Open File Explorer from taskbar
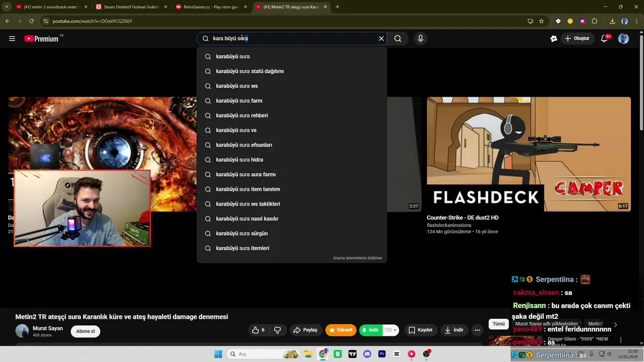 pos(308,354)
